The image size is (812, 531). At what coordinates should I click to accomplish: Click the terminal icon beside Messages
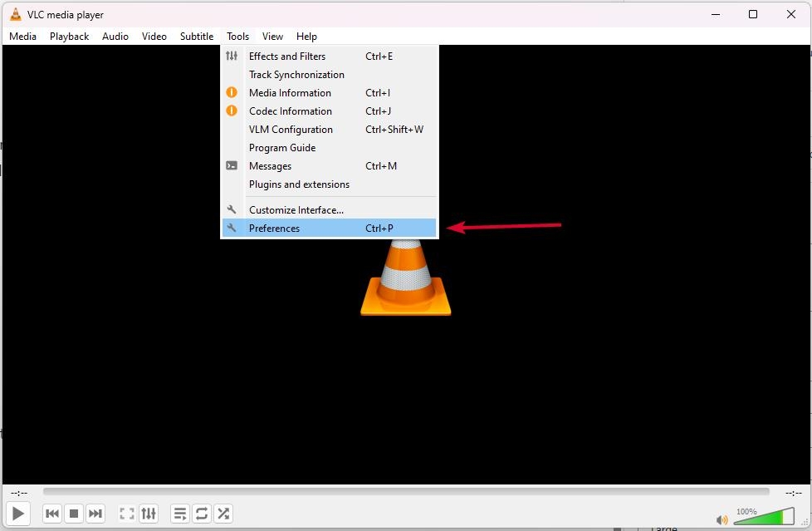[x=232, y=165]
